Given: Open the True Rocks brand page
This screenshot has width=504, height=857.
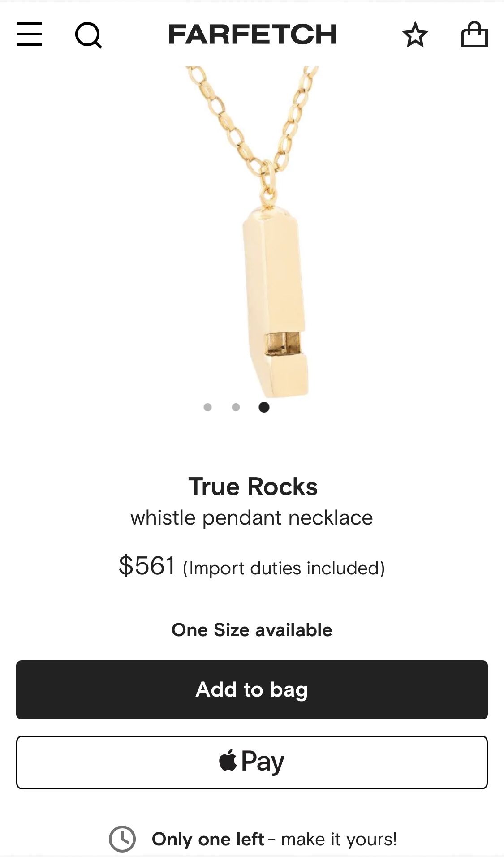Looking at the screenshot, I should [x=253, y=487].
